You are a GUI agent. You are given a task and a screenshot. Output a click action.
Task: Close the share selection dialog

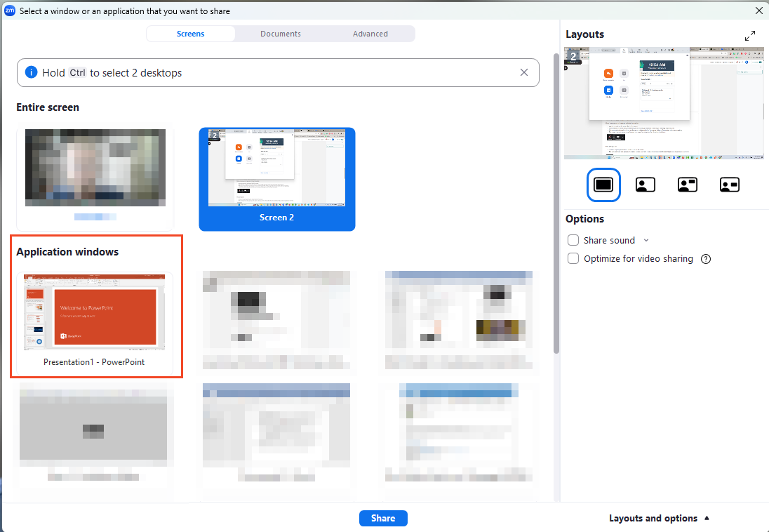pos(758,11)
